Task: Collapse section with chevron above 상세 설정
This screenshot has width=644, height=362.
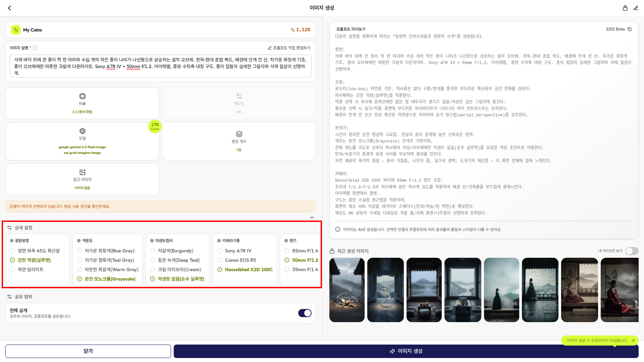Action: [x=312, y=218]
